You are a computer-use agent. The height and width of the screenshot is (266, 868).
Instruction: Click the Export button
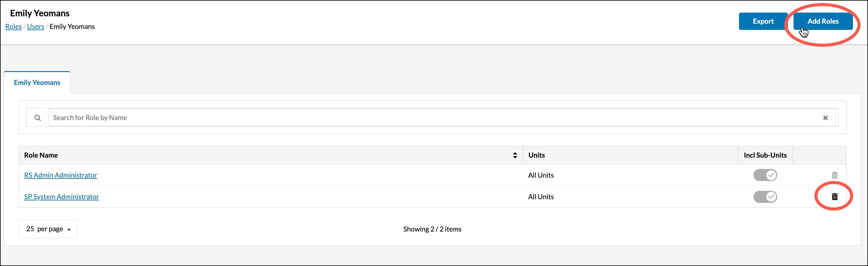(763, 21)
